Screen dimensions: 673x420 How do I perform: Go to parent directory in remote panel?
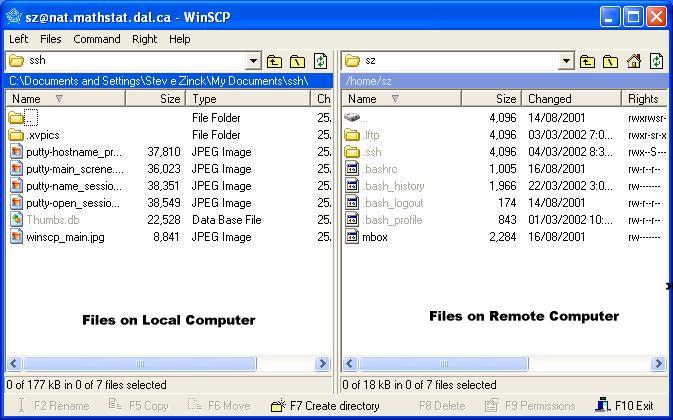point(587,61)
